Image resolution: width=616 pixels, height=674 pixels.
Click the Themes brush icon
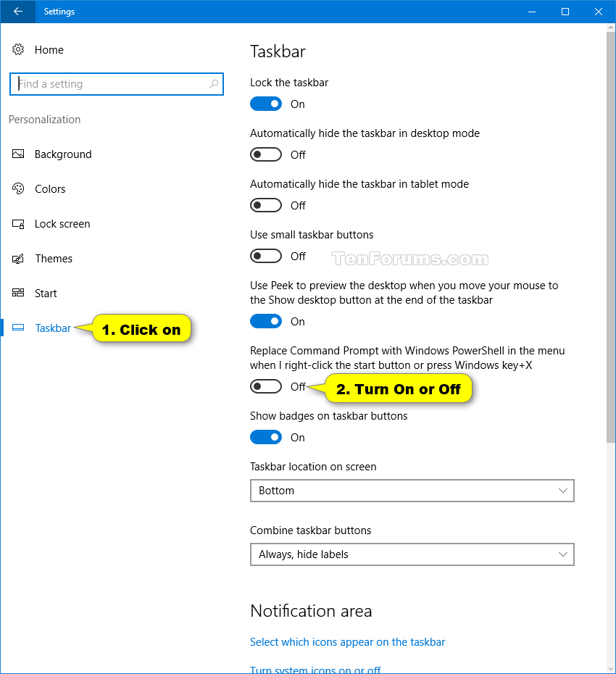[18, 258]
